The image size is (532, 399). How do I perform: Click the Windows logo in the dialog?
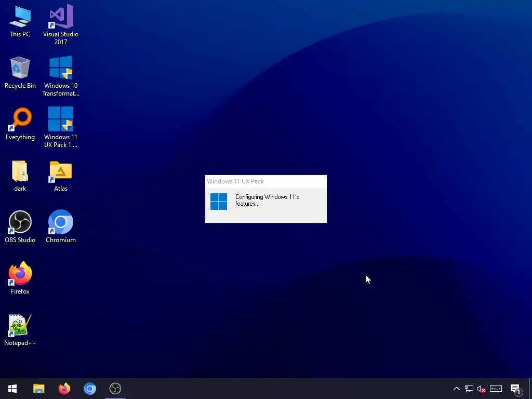point(219,202)
